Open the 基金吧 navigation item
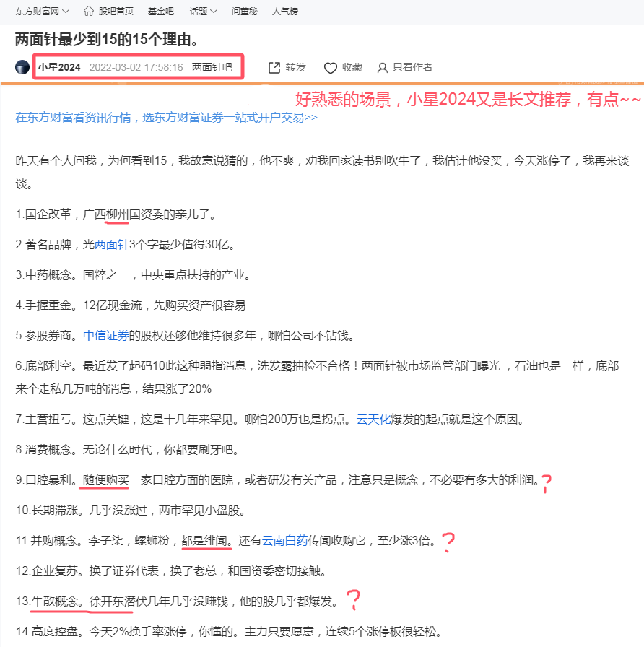The image size is (644, 647). [161, 11]
